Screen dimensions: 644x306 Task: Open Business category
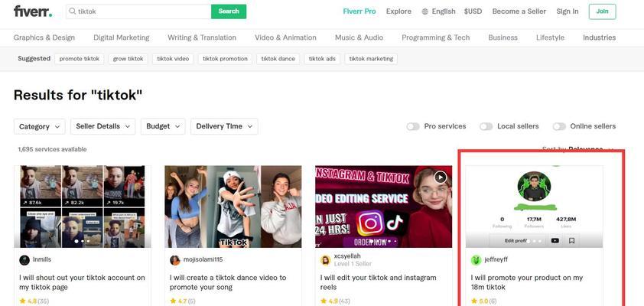pos(503,37)
